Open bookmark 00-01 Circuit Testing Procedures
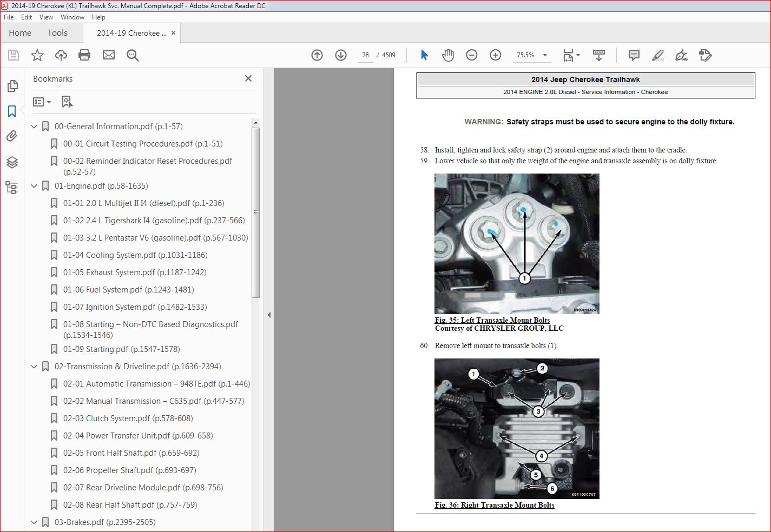771x532 pixels. [143, 144]
